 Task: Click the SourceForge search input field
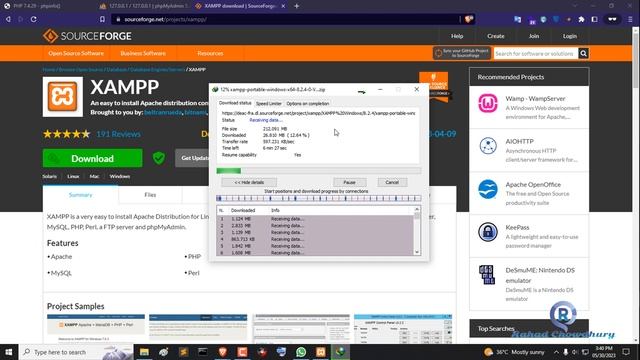point(536,53)
